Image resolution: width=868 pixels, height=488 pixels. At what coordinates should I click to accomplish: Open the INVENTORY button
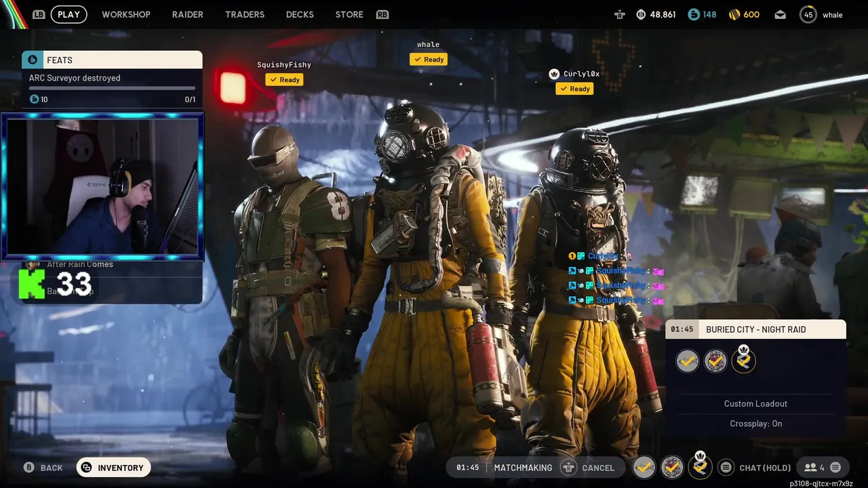point(113,468)
